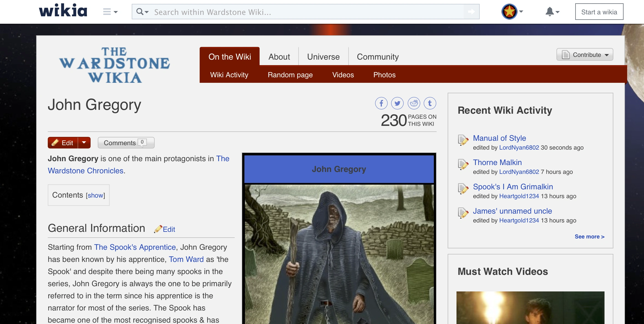
Task: Open the Thorne Malkin activity link
Action: [497, 162]
